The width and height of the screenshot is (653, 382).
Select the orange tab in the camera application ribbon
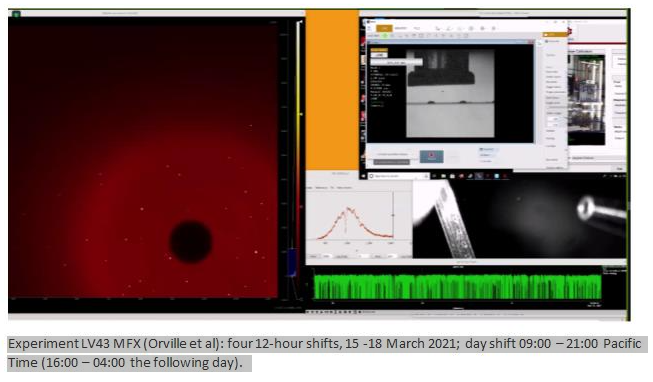point(384,28)
